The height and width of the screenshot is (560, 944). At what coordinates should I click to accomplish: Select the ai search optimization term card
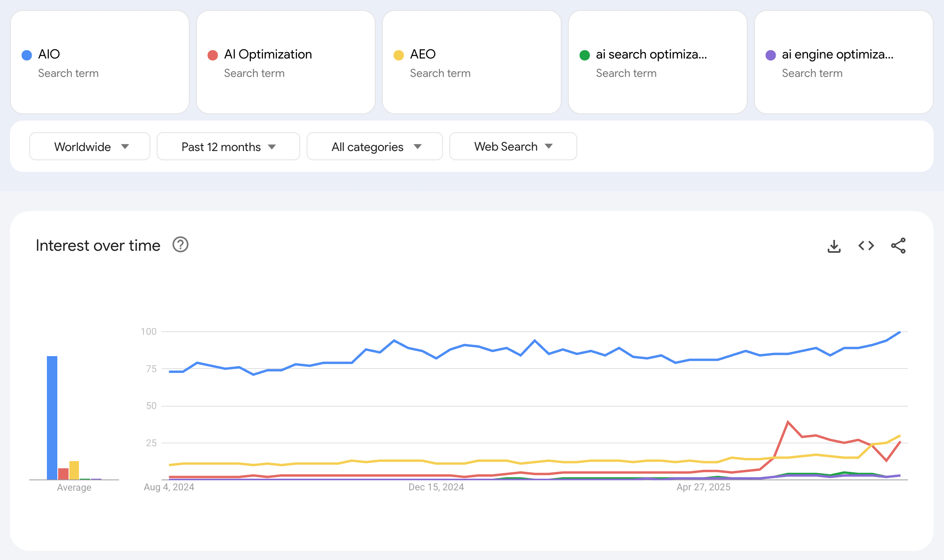657,62
